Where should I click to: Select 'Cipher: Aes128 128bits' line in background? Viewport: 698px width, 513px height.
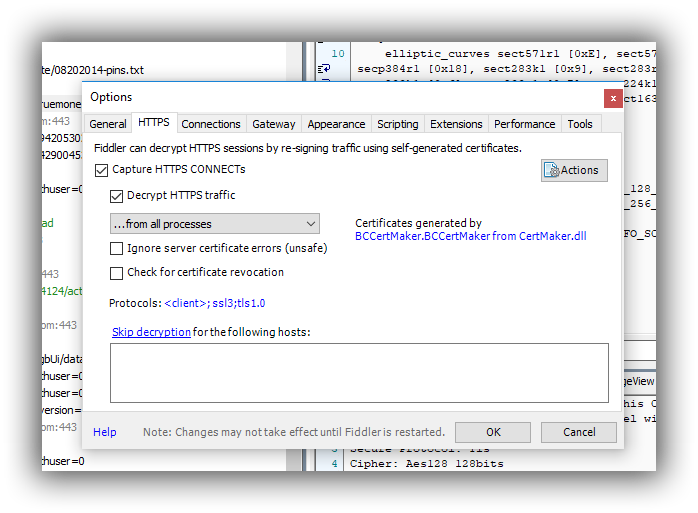pyautogui.click(x=426, y=464)
